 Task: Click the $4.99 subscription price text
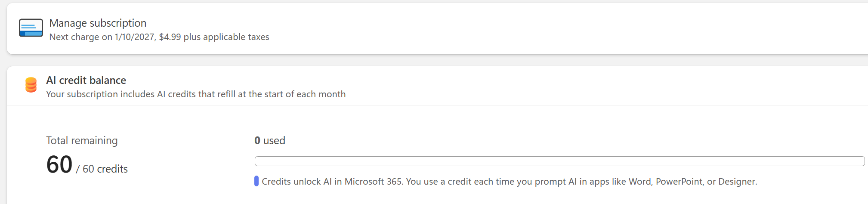(170, 37)
